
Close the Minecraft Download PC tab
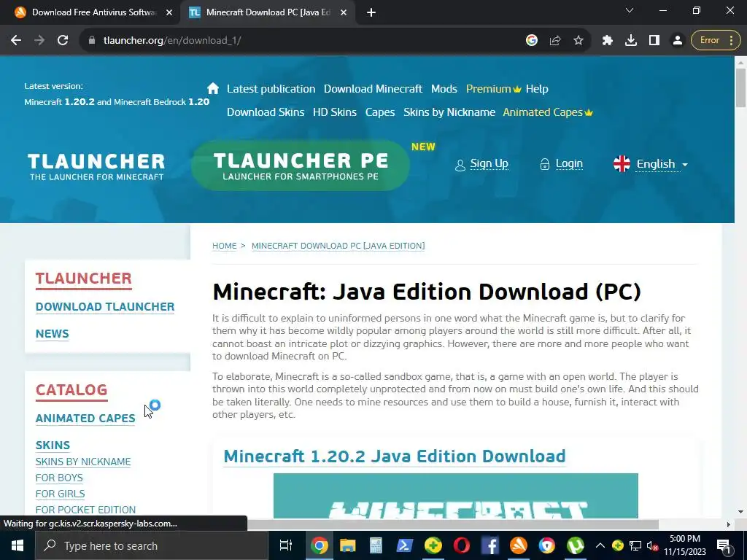pyautogui.click(x=344, y=13)
